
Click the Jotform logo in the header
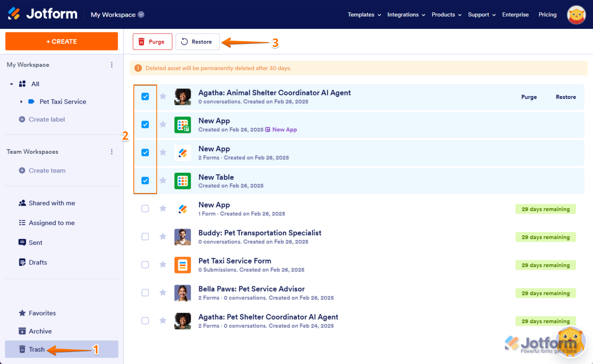click(42, 14)
